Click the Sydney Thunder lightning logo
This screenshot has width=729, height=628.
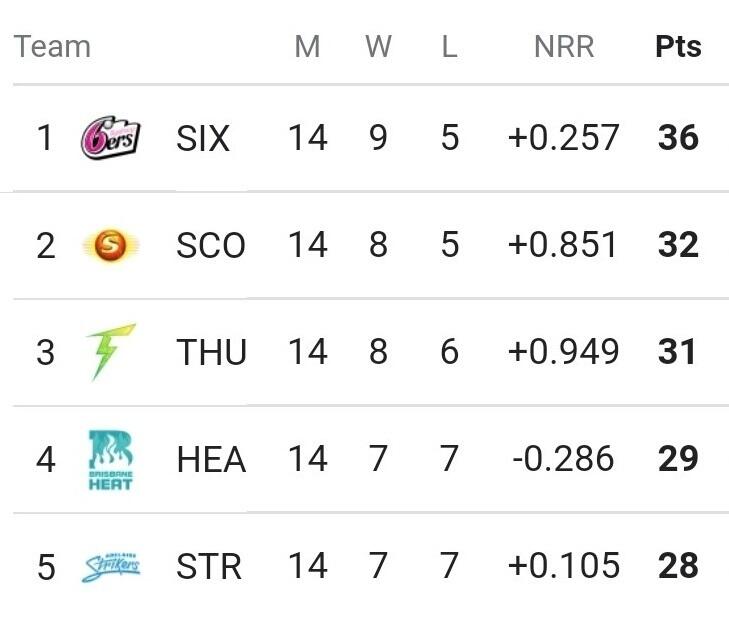(112, 352)
